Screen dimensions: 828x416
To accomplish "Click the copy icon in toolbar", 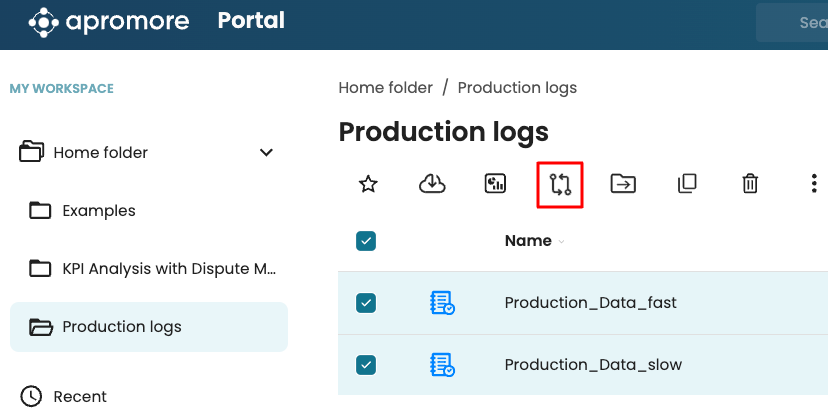I will coord(687,184).
